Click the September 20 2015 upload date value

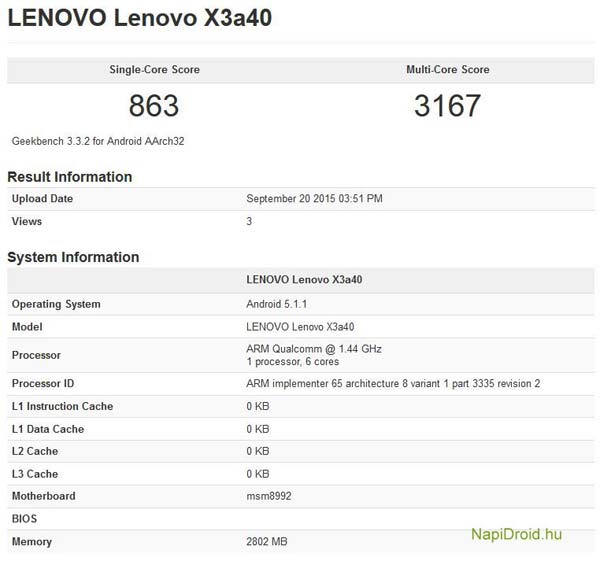pos(314,199)
